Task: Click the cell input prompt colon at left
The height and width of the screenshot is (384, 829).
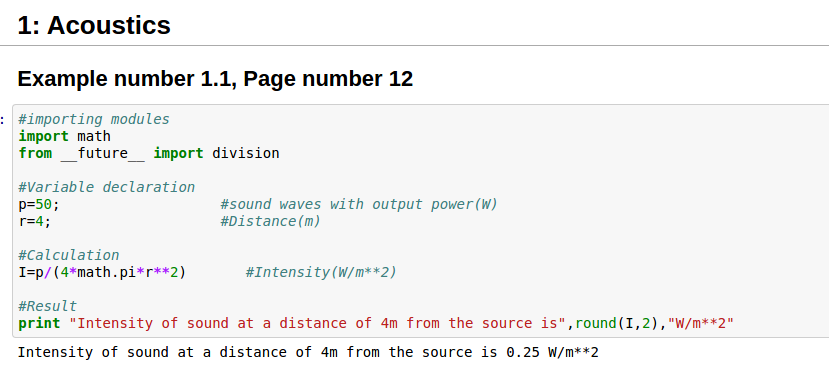Action: tap(3, 120)
